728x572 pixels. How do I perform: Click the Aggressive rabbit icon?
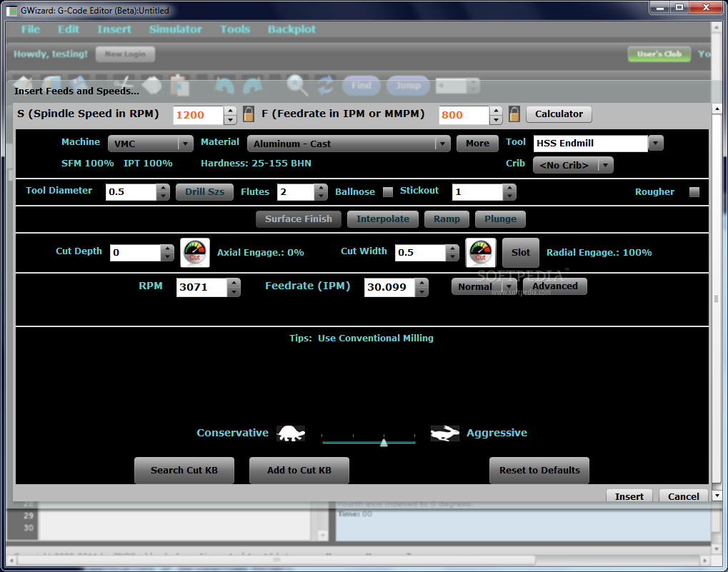445,433
